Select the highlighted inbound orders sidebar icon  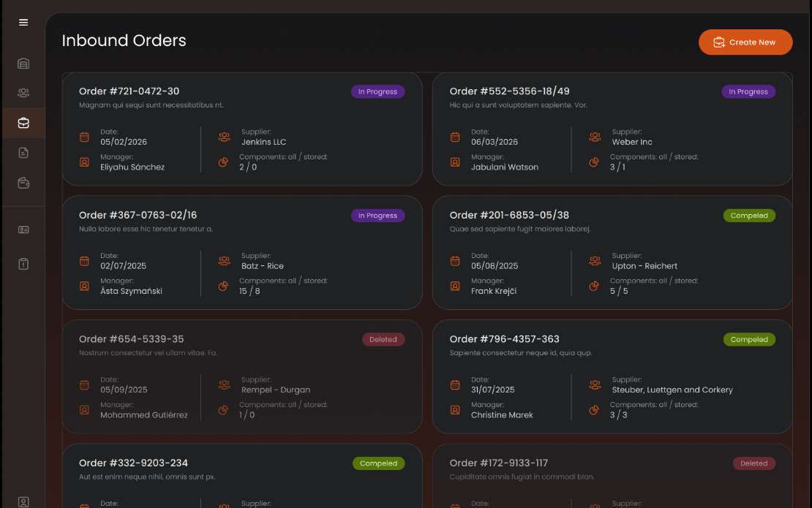23,123
